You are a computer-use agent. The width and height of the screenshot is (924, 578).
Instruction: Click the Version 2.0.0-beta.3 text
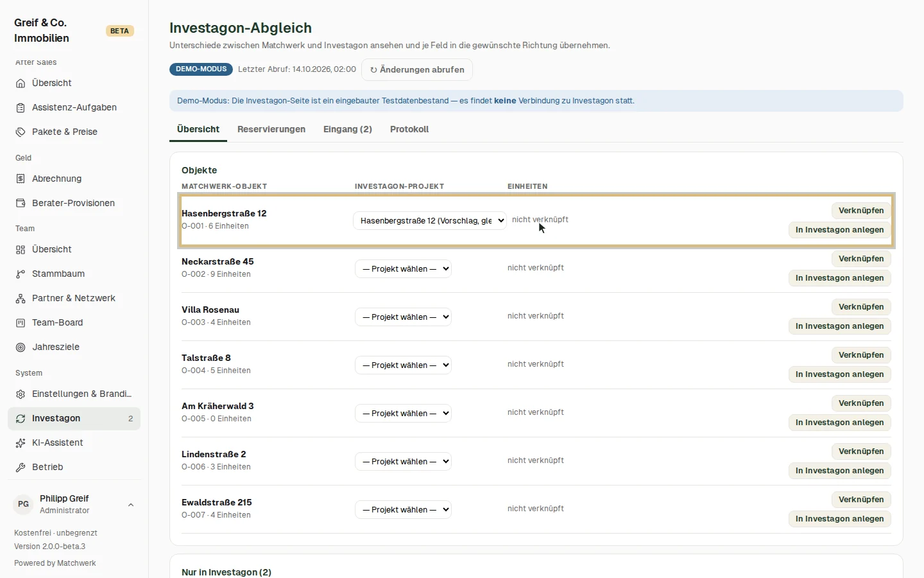point(50,547)
